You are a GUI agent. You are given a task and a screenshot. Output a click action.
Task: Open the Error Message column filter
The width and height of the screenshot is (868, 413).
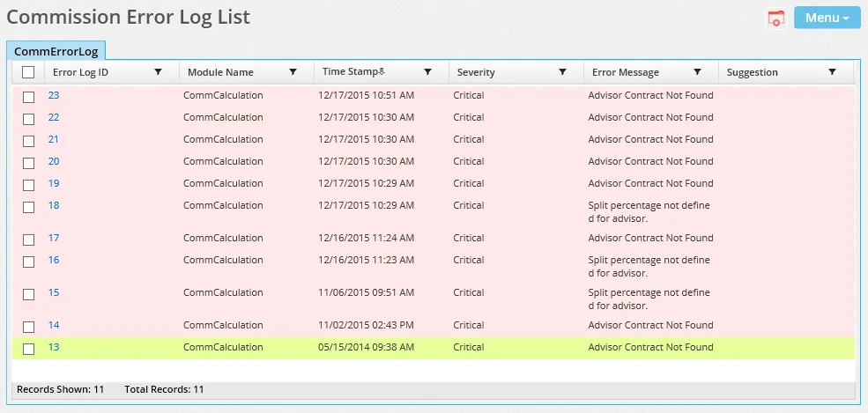pyautogui.click(x=698, y=72)
